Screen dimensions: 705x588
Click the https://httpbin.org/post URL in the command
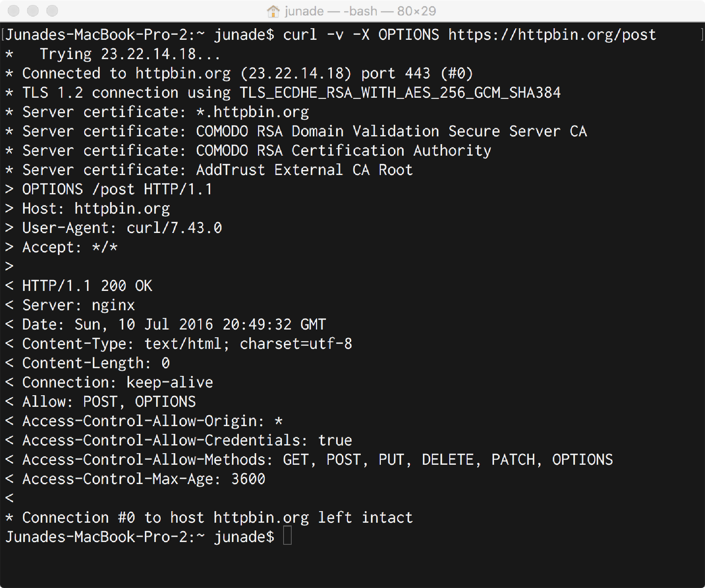(x=552, y=35)
